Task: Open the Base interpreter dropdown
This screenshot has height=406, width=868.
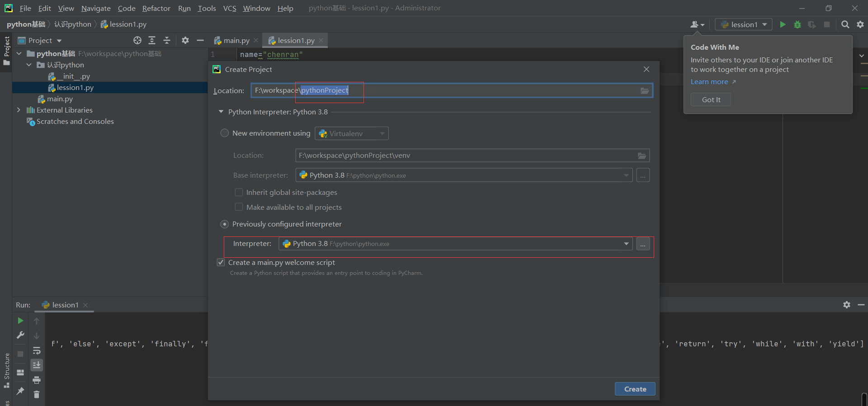Action: pyautogui.click(x=464, y=175)
